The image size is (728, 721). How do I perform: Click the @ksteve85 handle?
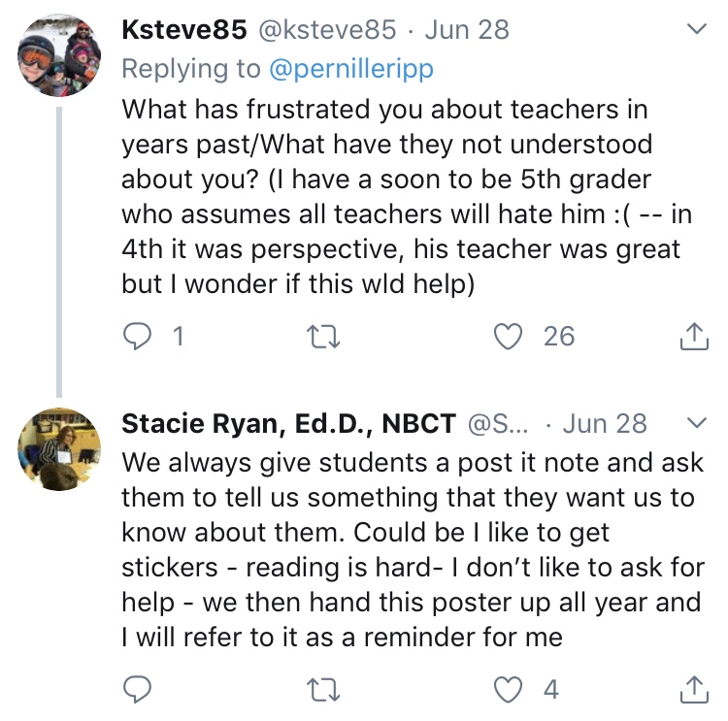[x=325, y=29]
